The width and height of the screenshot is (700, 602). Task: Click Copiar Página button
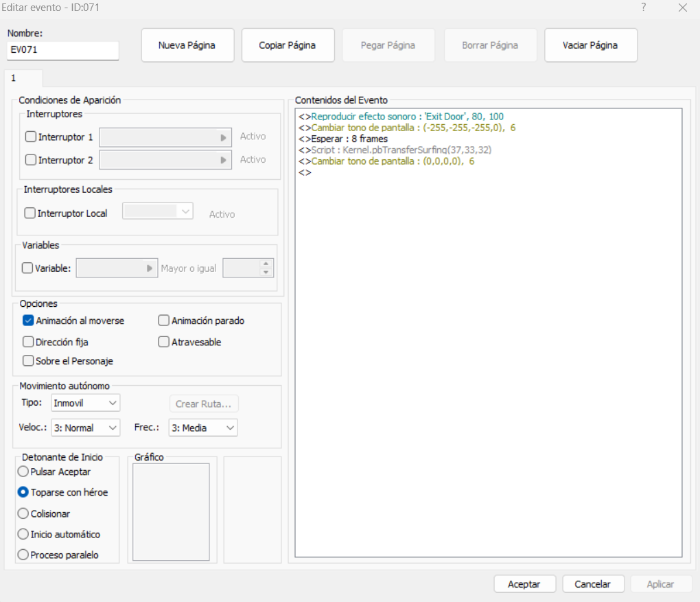(288, 45)
